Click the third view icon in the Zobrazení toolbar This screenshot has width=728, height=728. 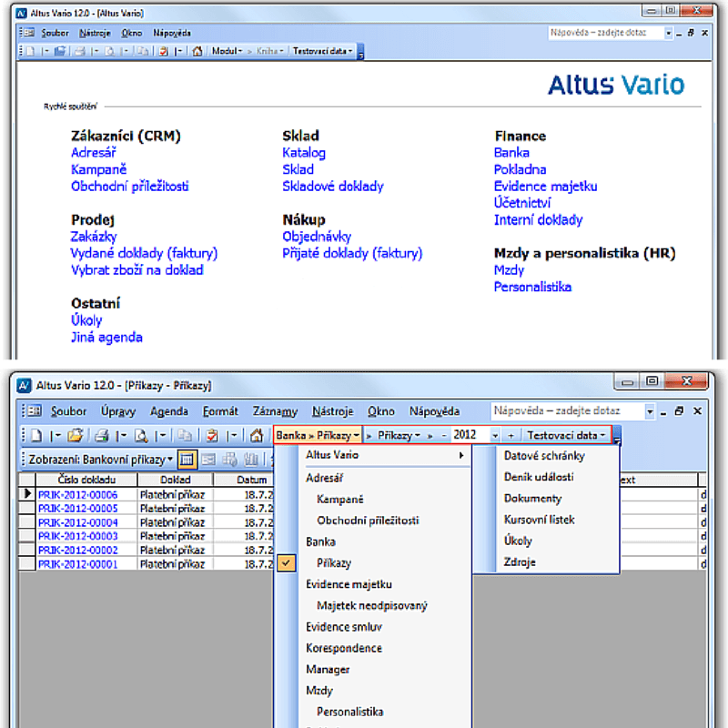(230, 460)
